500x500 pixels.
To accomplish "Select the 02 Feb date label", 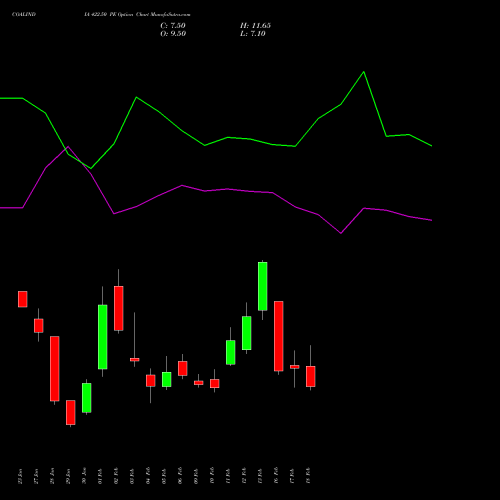I will 116,476.
